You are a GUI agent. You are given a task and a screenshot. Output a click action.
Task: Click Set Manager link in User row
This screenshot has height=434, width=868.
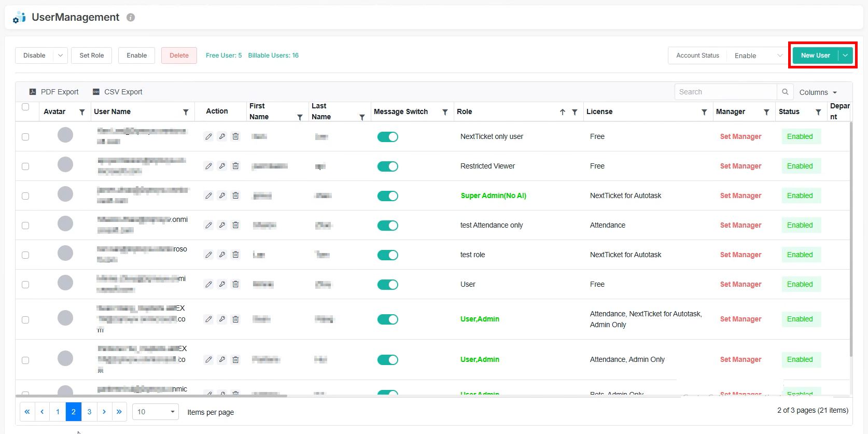point(740,285)
